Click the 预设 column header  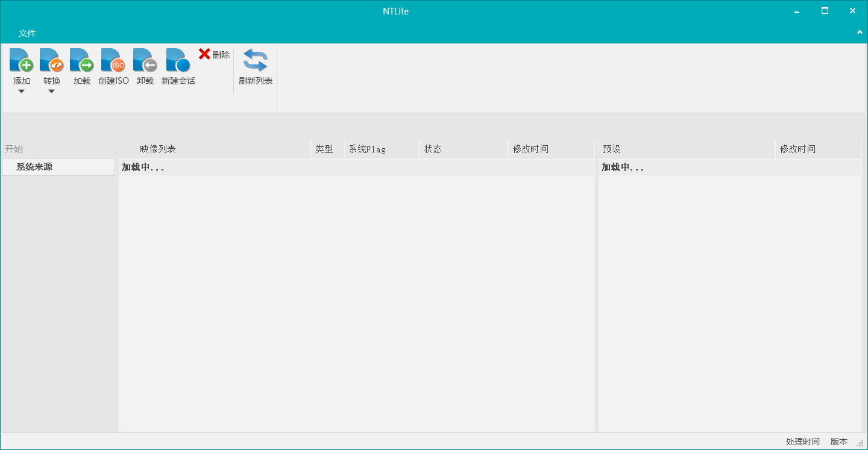[687, 149]
